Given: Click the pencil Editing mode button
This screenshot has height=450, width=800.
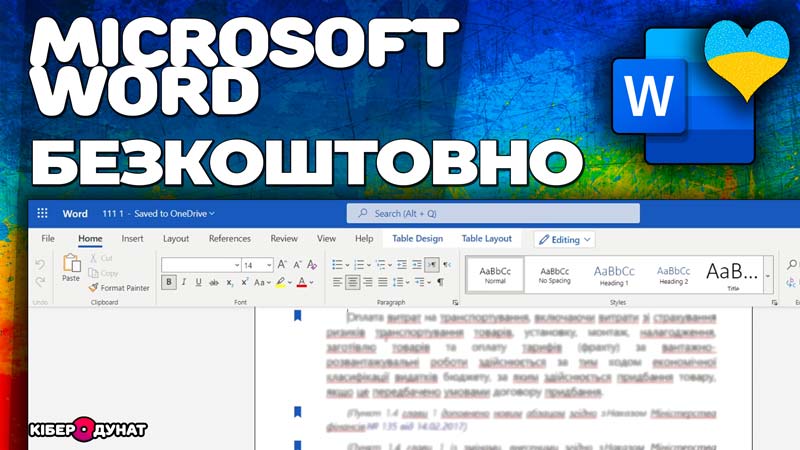Looking at the screenshot, I should (565, 239).
